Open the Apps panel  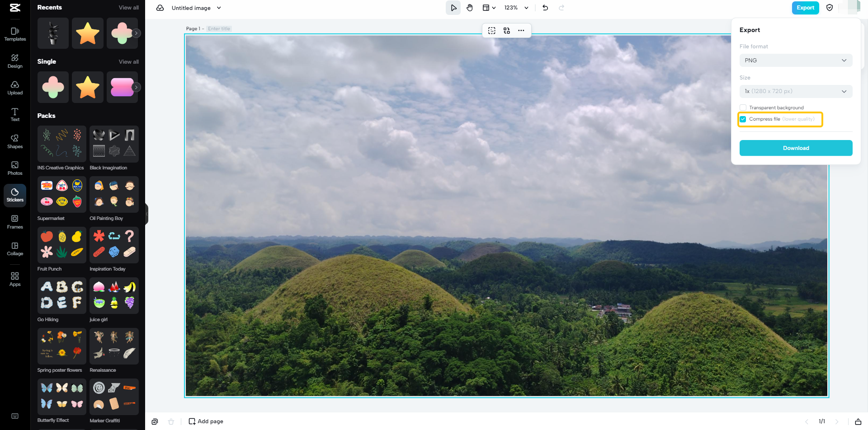point(15,279)
